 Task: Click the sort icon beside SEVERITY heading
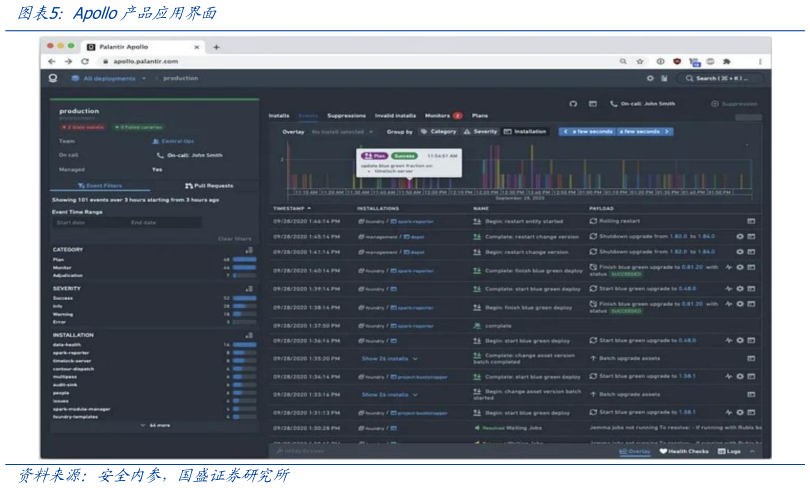[x=249, y=288]
